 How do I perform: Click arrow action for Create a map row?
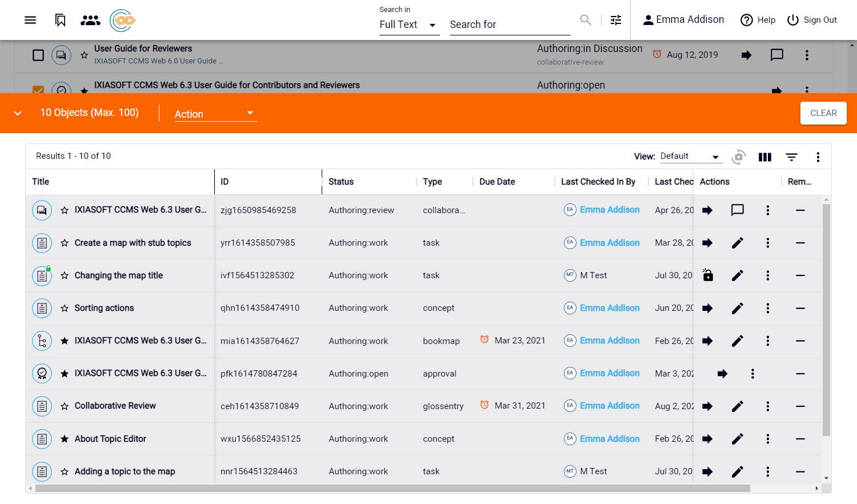[707, 243]
